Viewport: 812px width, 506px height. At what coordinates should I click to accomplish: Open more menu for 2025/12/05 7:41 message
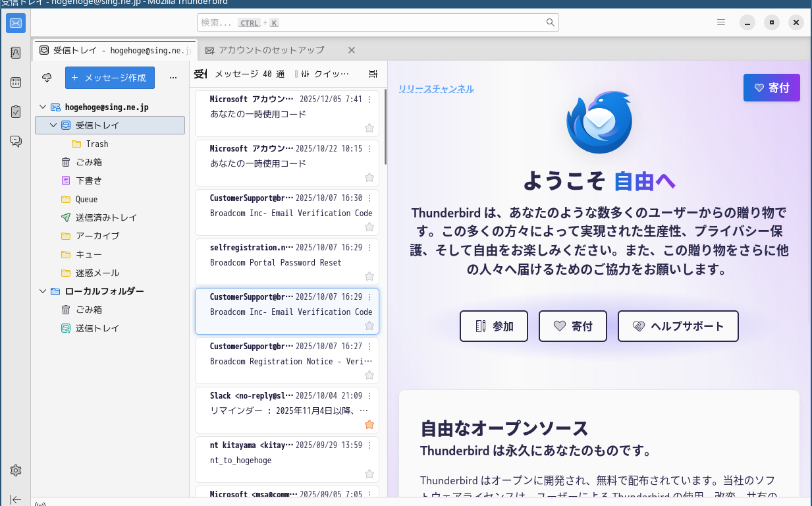point(369,99)
